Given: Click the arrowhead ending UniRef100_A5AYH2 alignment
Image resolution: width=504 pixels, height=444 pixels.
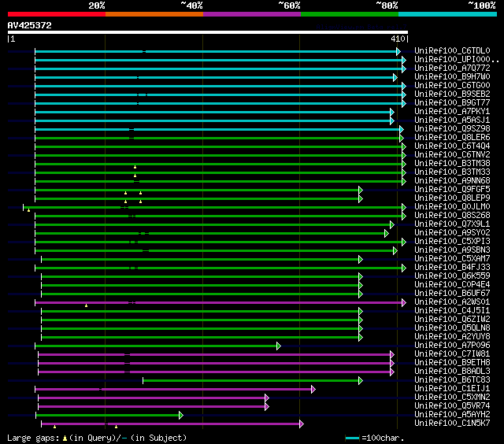Looking at the screenshot, I should point(181,416).
